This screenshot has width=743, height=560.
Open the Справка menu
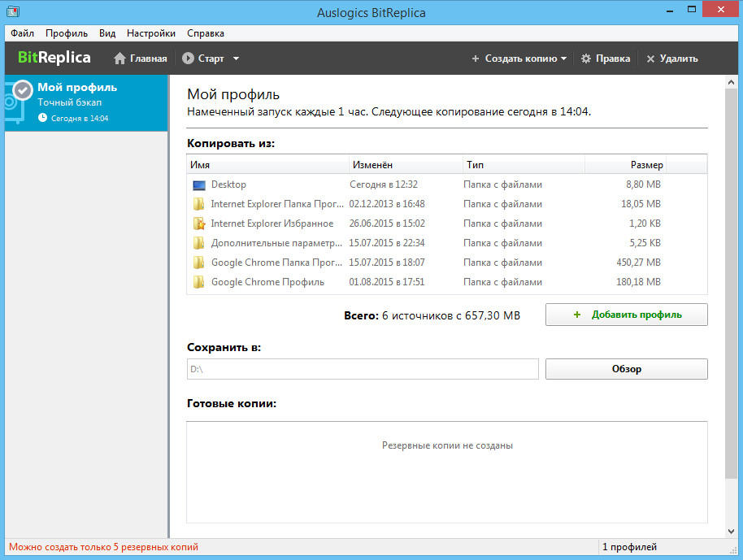coord(206,33)
